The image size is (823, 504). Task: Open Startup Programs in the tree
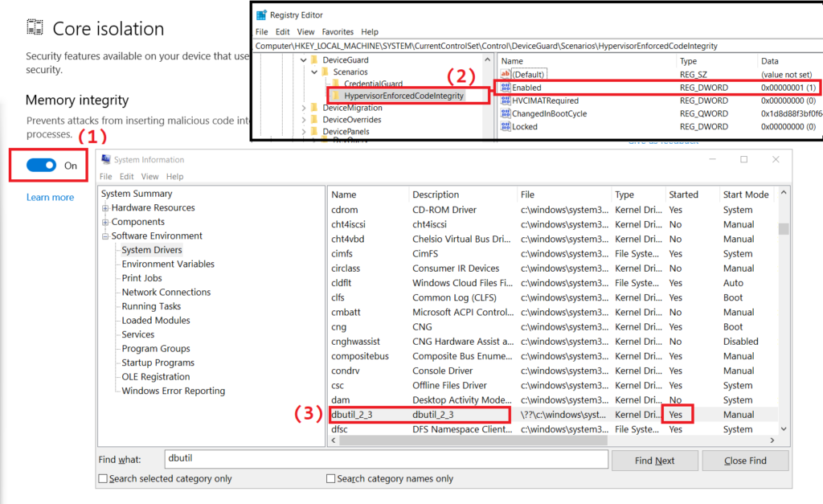tap(158, 363)
